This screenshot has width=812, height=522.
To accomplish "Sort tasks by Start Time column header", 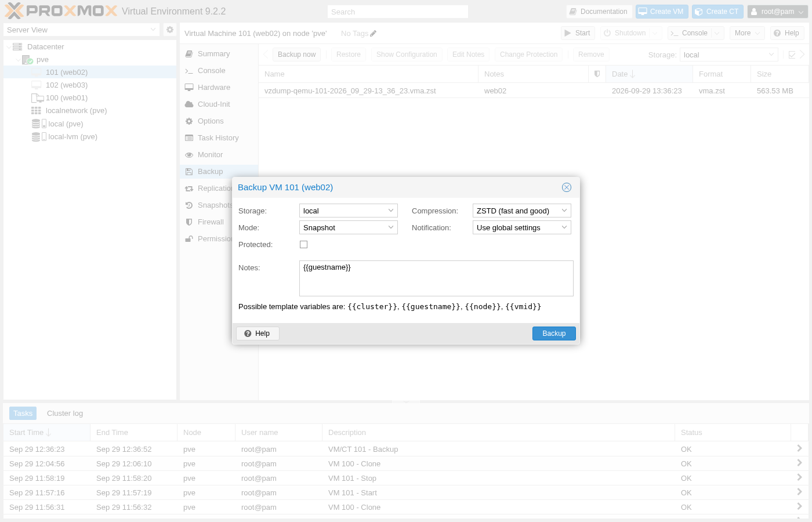I will tap(46, 433).
